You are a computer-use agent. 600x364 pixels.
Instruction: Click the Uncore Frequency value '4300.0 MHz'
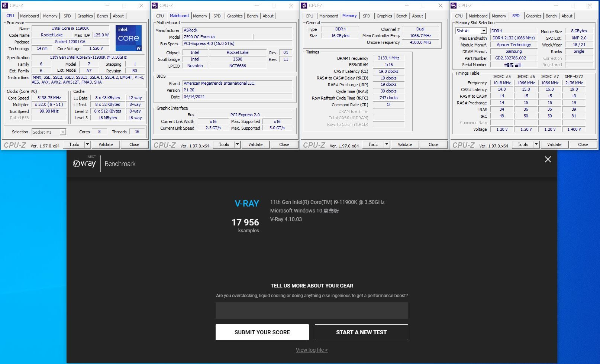[x=420, y=42]
